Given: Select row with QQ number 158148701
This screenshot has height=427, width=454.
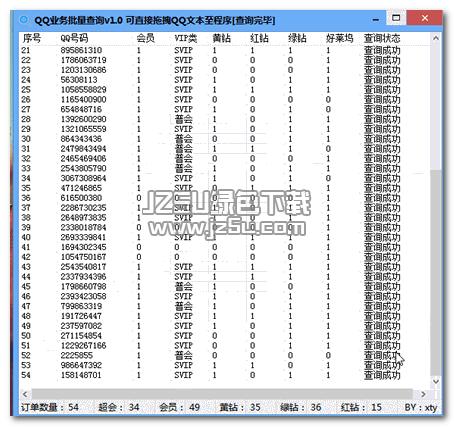Looking at the screenshot, I should point(211,375).
